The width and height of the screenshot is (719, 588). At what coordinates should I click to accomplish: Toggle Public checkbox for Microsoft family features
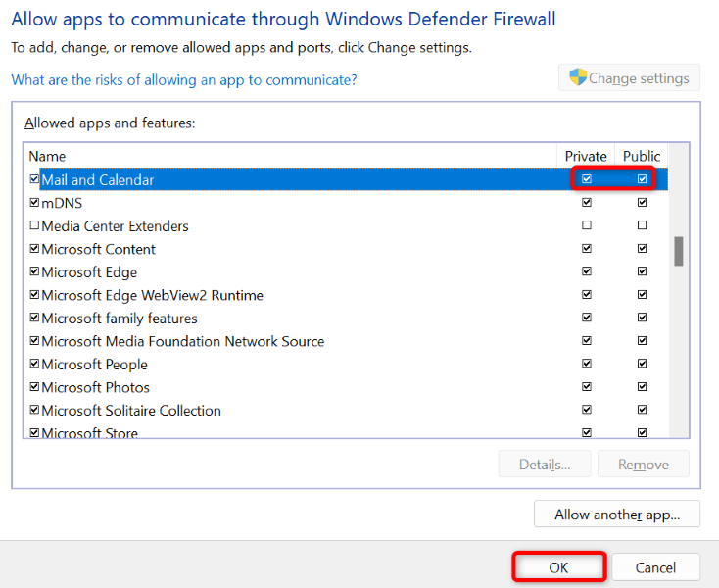coord(642,318)
